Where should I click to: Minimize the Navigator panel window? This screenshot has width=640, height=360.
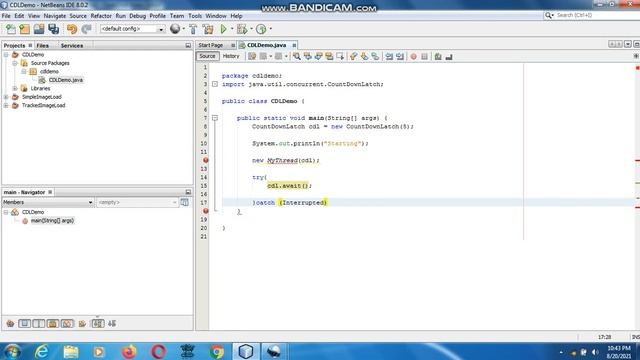point(188,192)
